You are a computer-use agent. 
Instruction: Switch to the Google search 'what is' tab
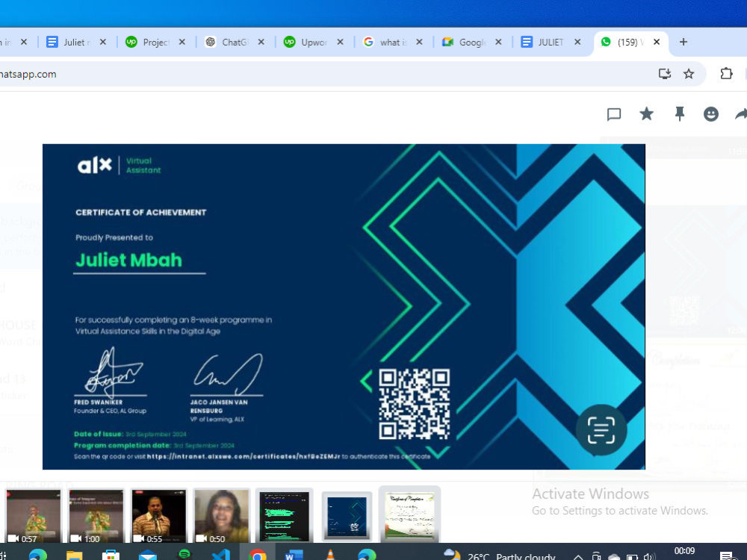click(x=393, y=42)
